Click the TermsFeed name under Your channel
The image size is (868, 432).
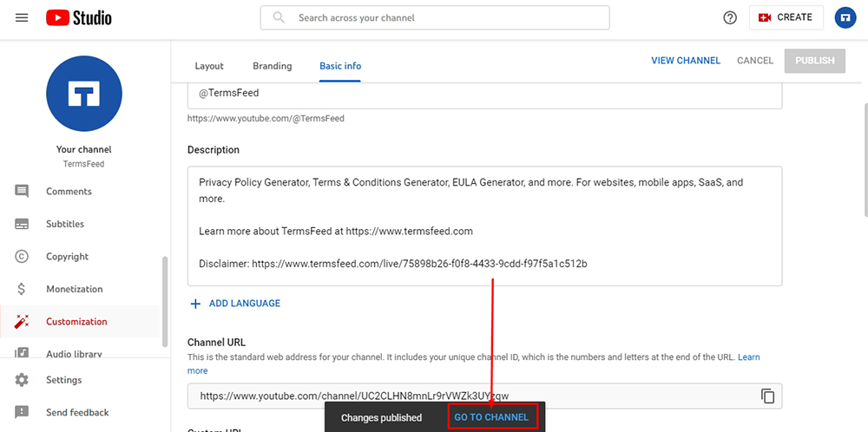(x=84, y=164)
